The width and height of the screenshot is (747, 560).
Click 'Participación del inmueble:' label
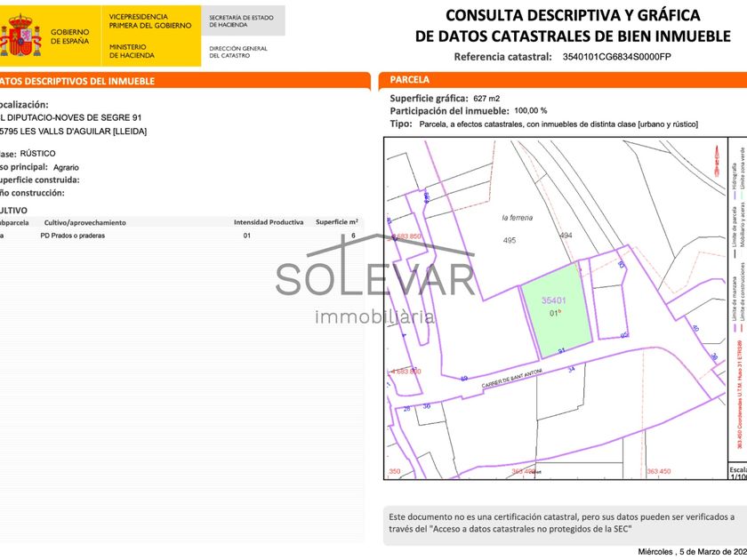click(x=449, y=111)
